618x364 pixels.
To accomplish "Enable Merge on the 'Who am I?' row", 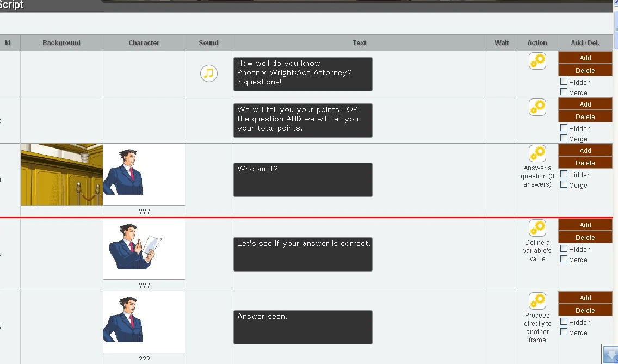I will click(564, 184).
